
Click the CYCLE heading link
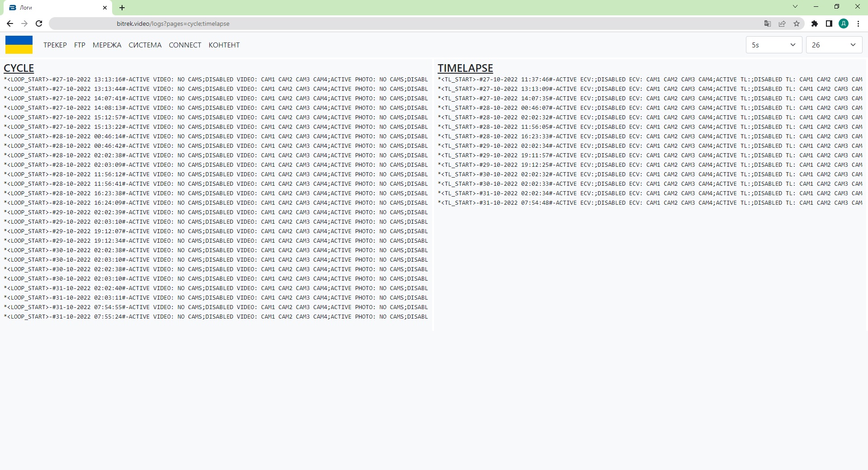click(x=19, y=68)
